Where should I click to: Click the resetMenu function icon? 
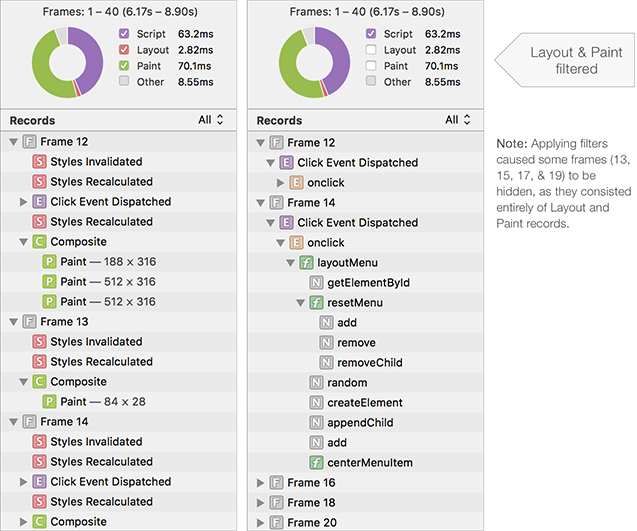pyautogui.click(x=316, y=303)
